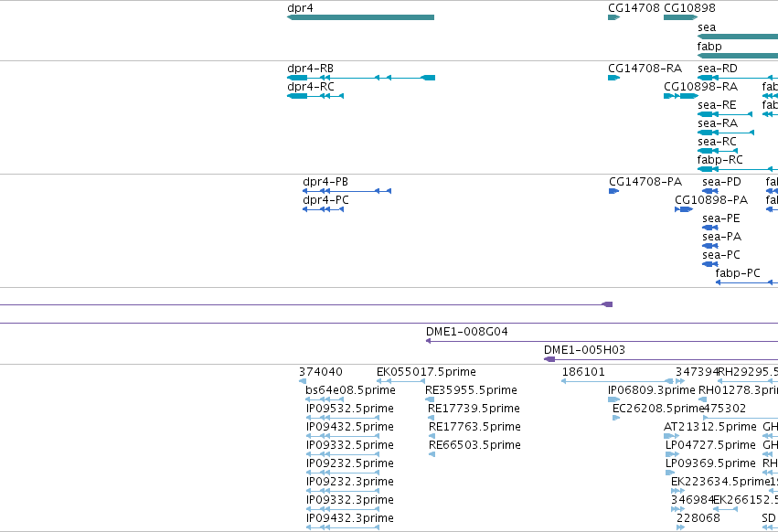Click the EK055017.5prime EST label
This screenshot has height=532, width=778.
click(426, 372)
